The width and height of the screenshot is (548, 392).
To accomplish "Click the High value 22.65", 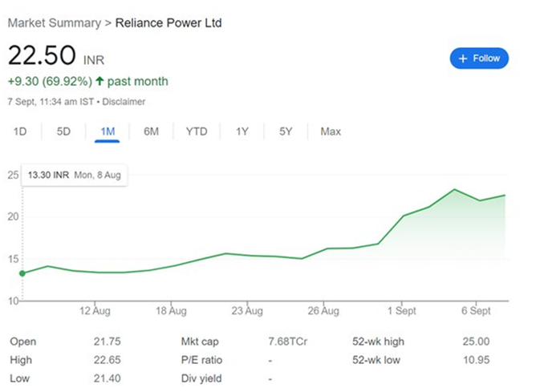I will tap(107, 360).
